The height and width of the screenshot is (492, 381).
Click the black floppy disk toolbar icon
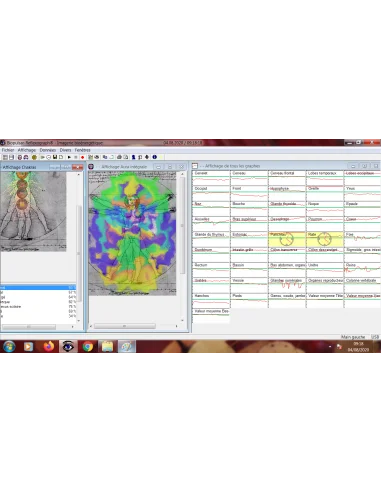click(x=55, y=157)
